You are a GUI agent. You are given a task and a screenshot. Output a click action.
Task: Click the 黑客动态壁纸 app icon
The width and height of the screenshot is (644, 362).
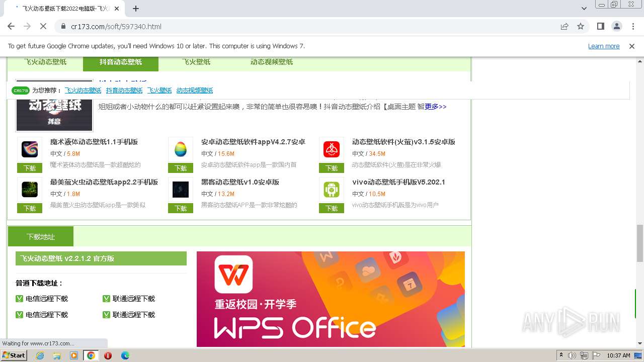pyautogui.click(x=181, y=190)
